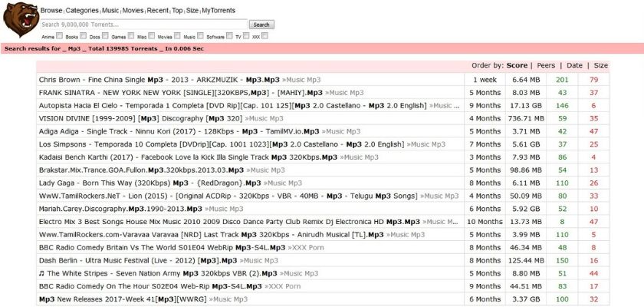Click XXX Porn category beside Britain Vs World
The height and width of the screenshot is (307, 644).
tap(306, 248)
